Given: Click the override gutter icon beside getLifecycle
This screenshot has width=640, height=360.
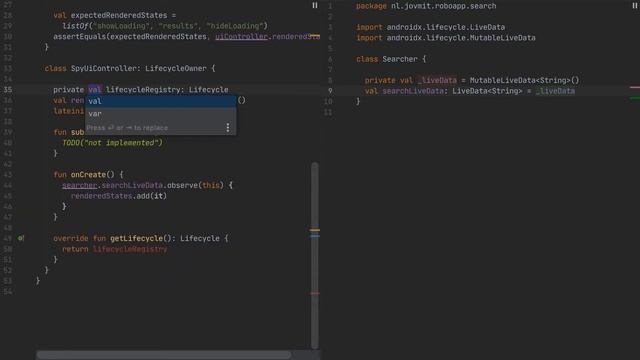Looking at the screenshot, I should (x=20, y=238).
